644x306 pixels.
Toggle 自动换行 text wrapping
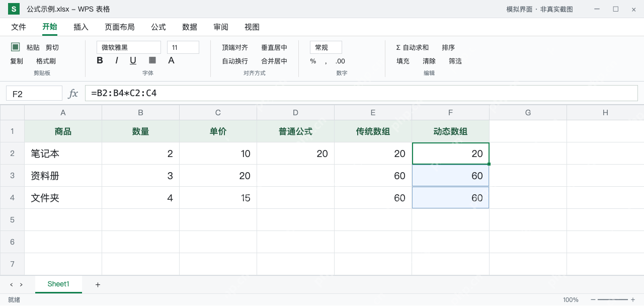235,61
